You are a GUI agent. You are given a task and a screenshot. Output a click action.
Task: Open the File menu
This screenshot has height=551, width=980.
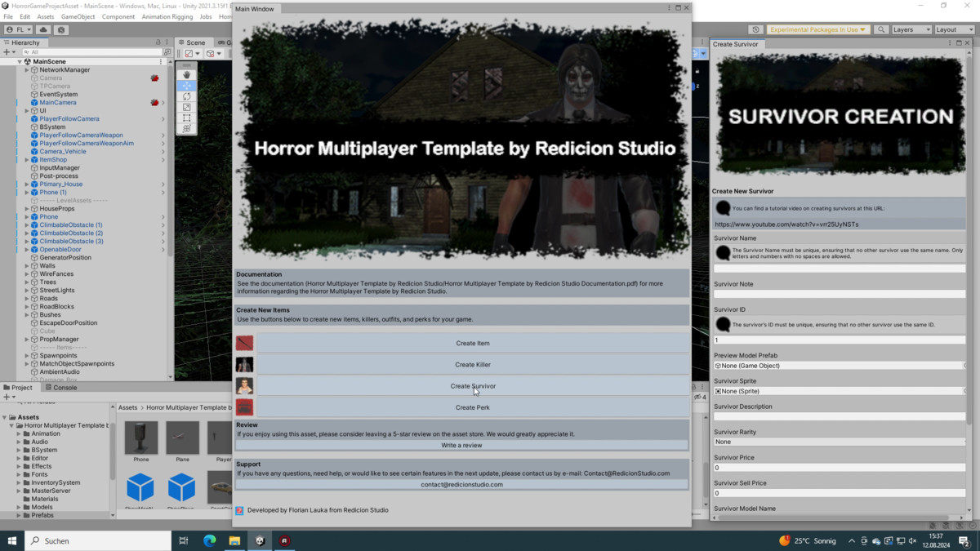pyautogui.click(x=8, y=16)
